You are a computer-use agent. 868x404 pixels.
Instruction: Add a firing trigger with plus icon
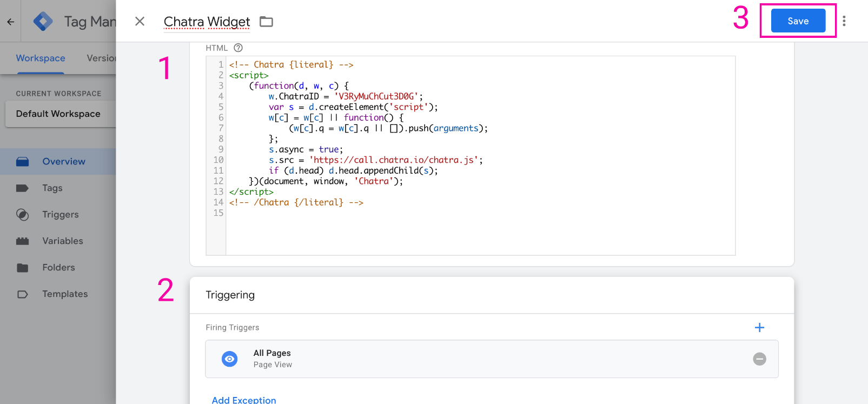[x=759, y=327]
